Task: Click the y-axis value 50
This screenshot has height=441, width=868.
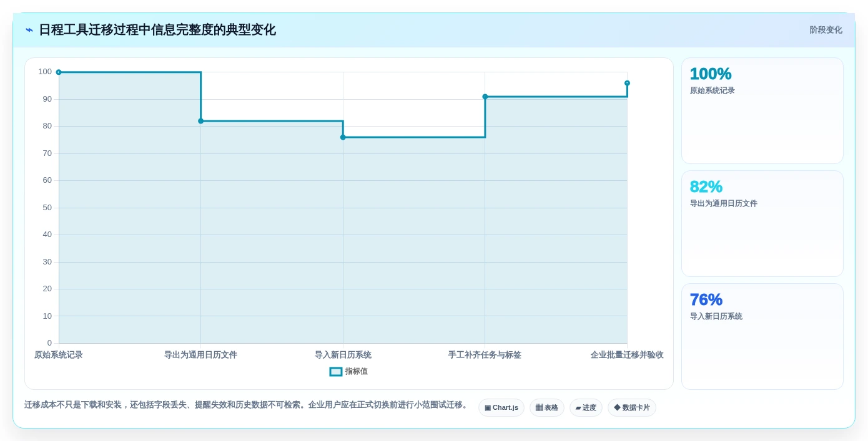Action: 47,208
